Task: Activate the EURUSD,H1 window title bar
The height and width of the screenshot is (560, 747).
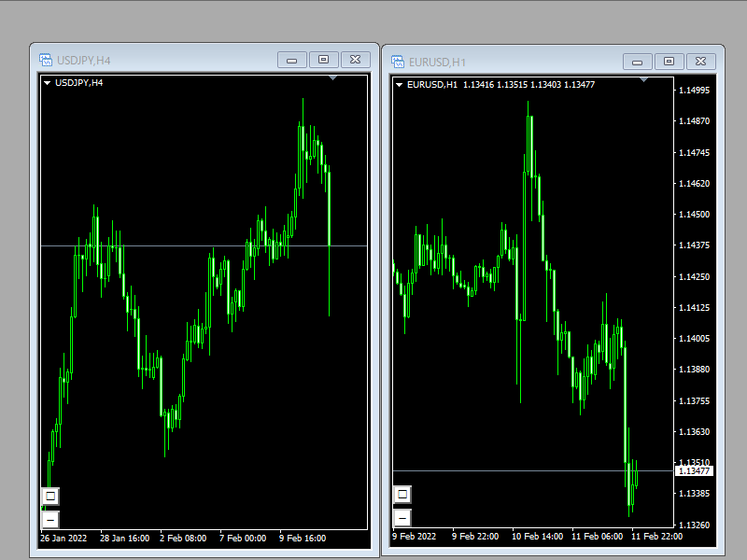Action: pyautogui.click(x=523, y=62)
